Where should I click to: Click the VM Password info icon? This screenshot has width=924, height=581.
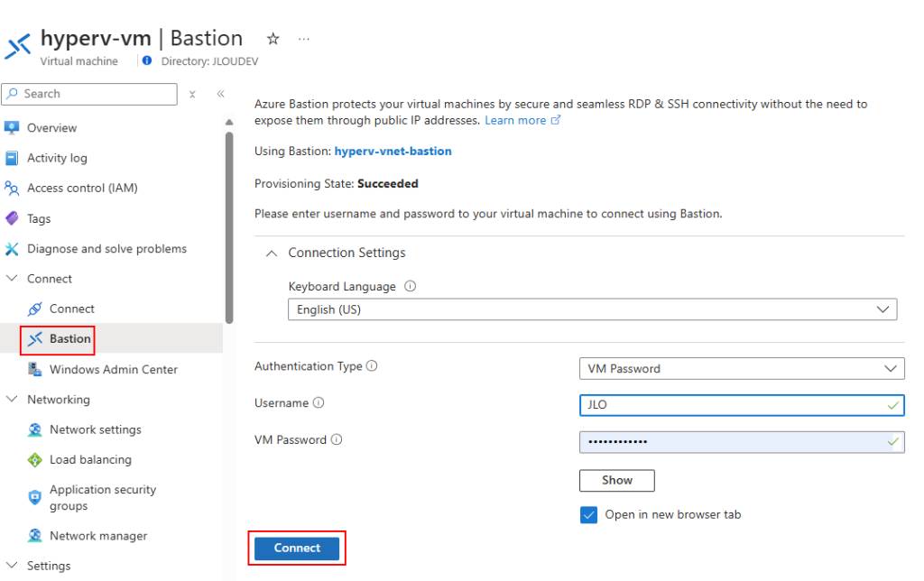pyautogui.click(x=337, y=439)
